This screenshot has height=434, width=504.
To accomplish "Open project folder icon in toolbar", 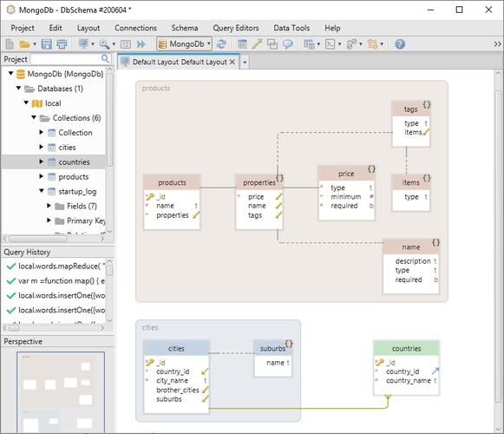I will tap(24, 44).
